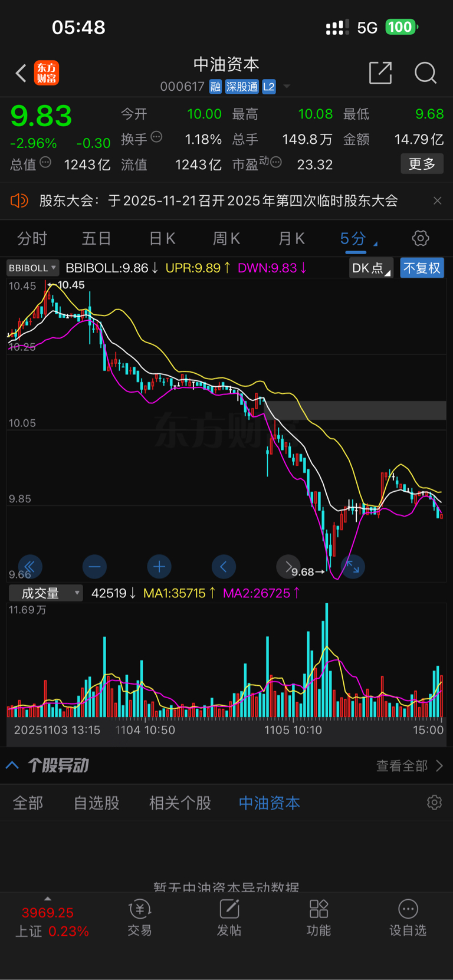Switch to 日K chart tab
The image size is (453, 980).
[162, 238]
